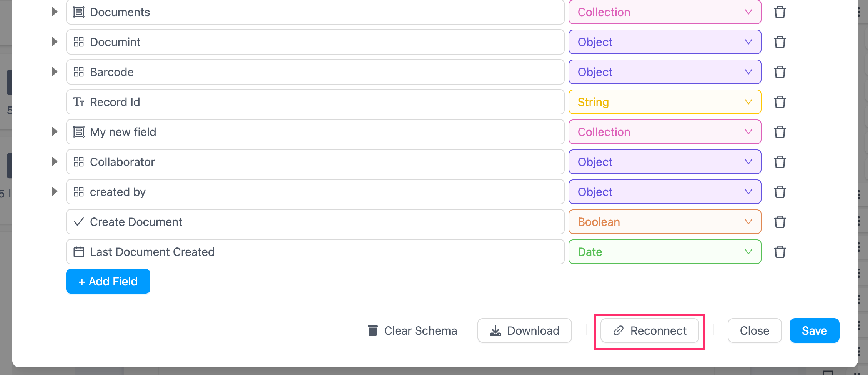Screen dimensions: 868x375
Task: Expand the Collaborator object tree
Action: [54, 162]
